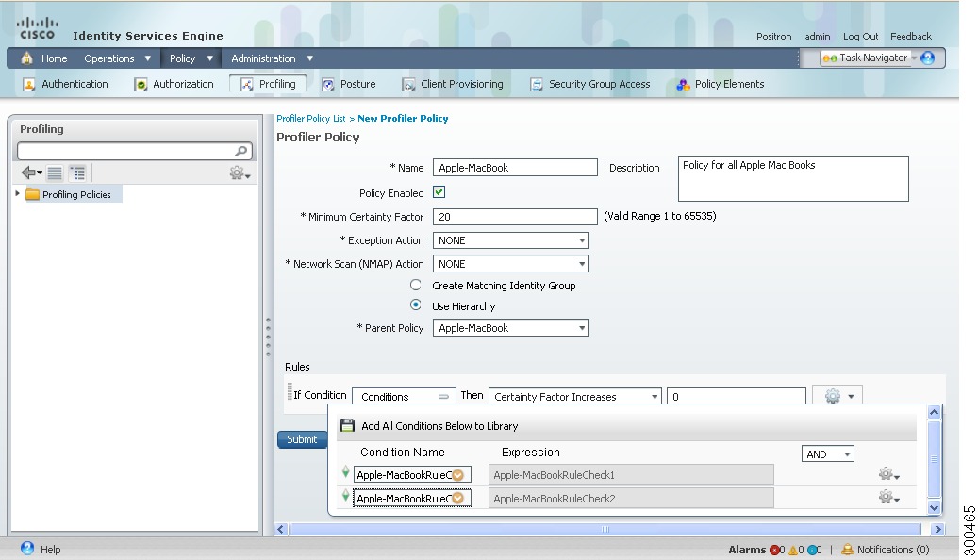Click the panel splitter collapse handle
The width and height of the screenshot is (978, 560).
point(268,337)
